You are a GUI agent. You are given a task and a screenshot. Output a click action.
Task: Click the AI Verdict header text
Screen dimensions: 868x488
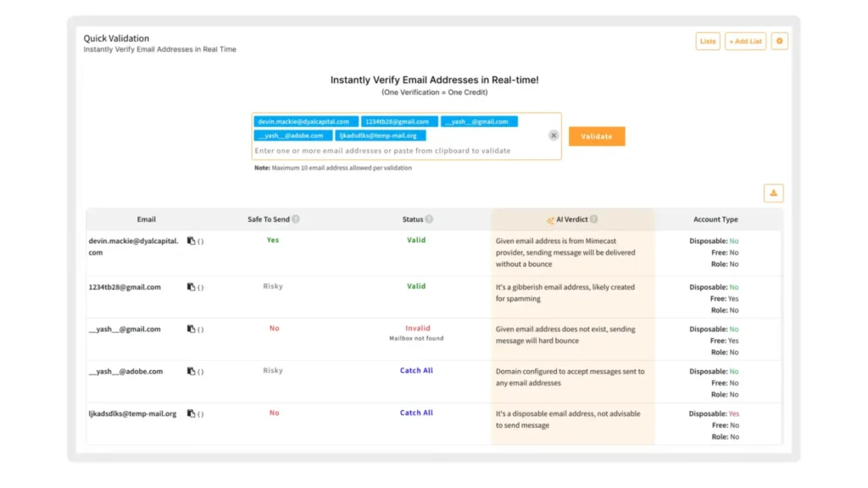coord(572,219)
